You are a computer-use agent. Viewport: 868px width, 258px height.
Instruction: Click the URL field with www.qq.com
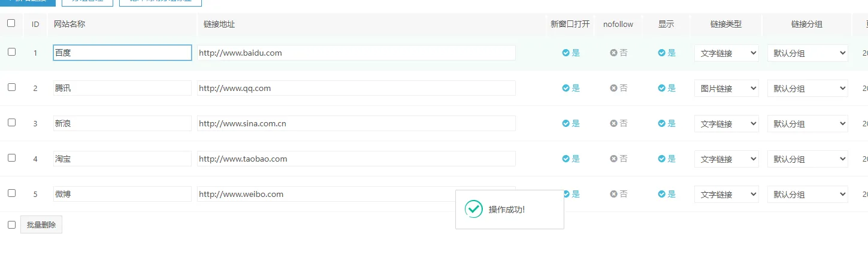pos(356,88)
